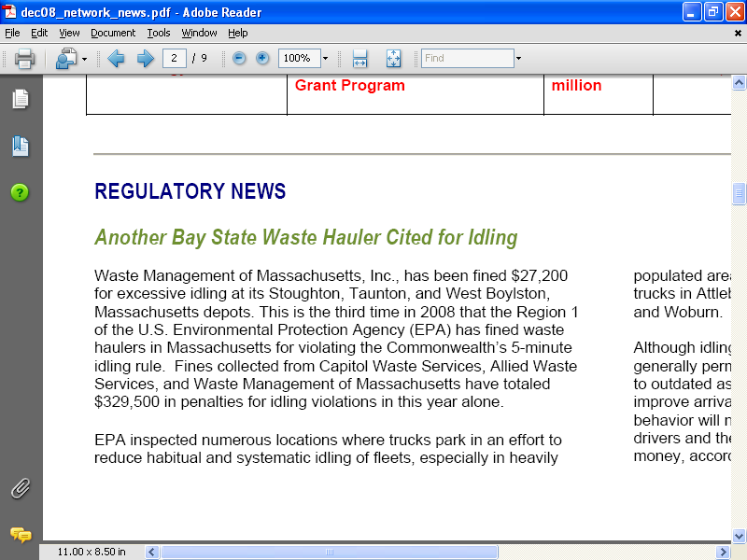Click the horizontal scrollbar thumb

(330, 553)
